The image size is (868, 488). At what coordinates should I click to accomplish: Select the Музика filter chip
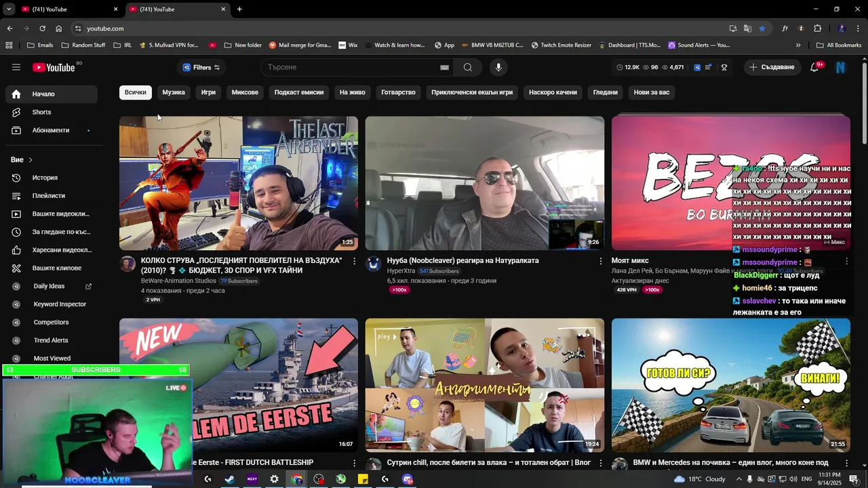[174, 92]
